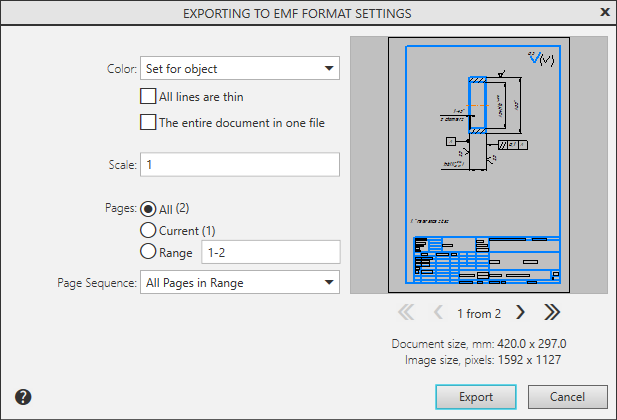This screenshot has width=617, height=420.
Task: Go to the next preview page
Action: point(520,312)
